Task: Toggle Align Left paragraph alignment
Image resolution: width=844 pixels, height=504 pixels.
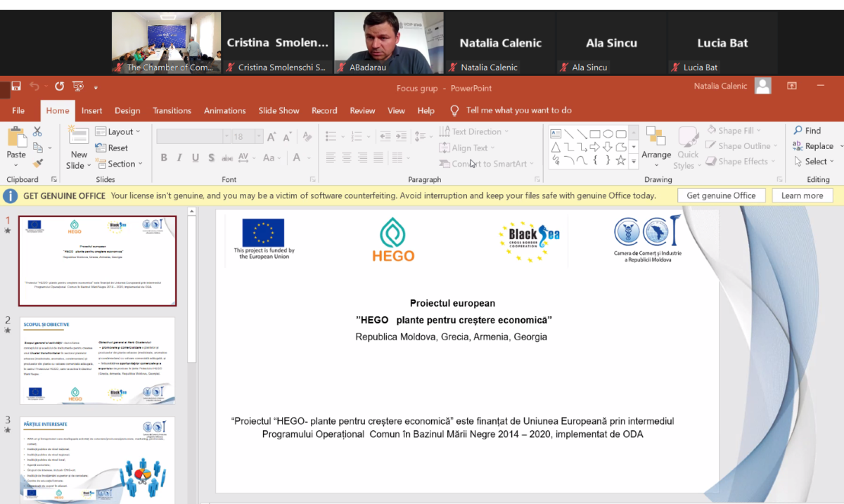Action: (329, 158)
